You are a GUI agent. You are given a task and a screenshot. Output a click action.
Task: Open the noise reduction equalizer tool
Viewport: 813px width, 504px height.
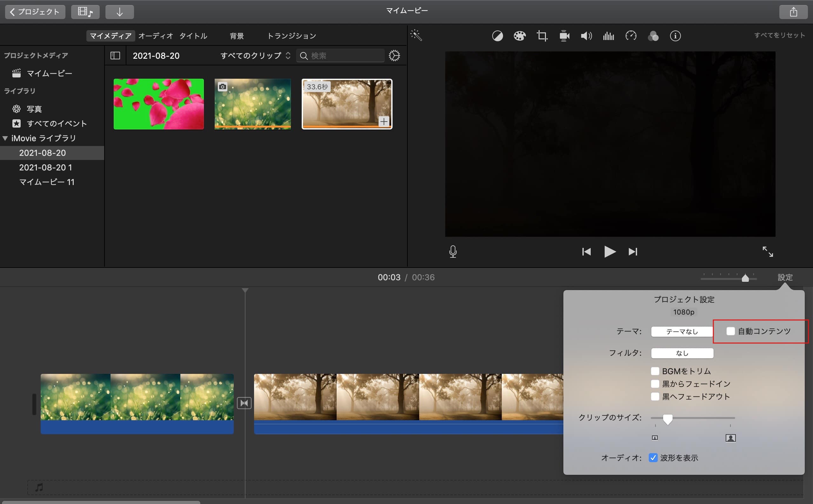click(x=608, y=36)
